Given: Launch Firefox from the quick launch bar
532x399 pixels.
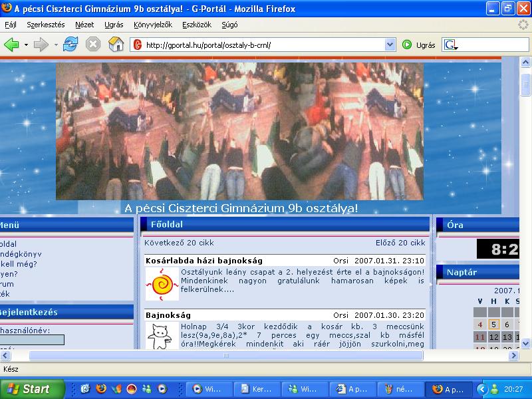Looking at the screenshot, I should (101, 389).
